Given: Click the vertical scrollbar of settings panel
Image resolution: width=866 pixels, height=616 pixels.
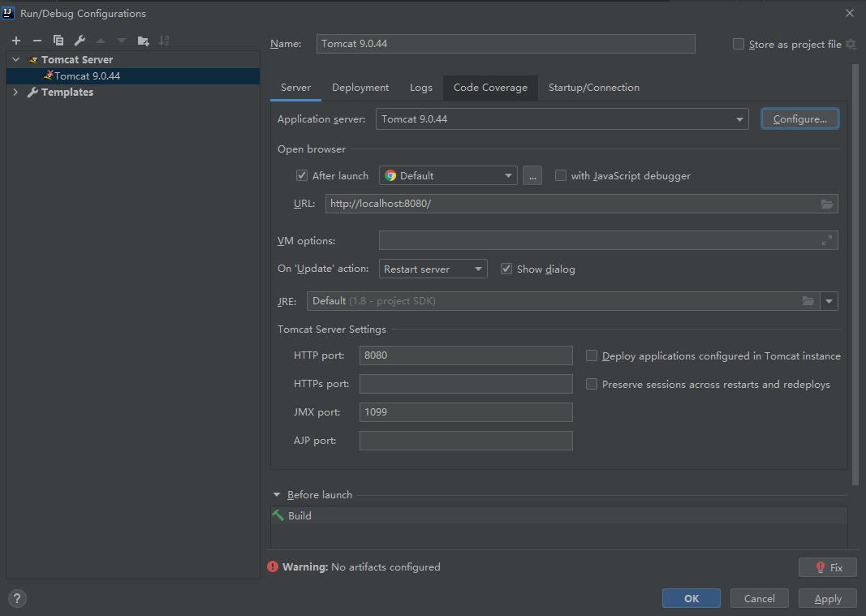Looking at the screenshot, I should (855, 274).
